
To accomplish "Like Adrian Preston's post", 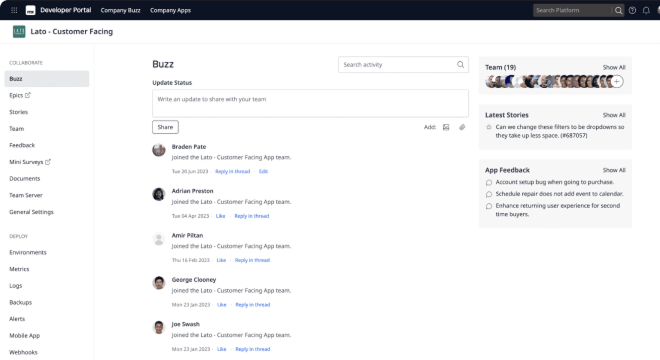I will 221,216.
